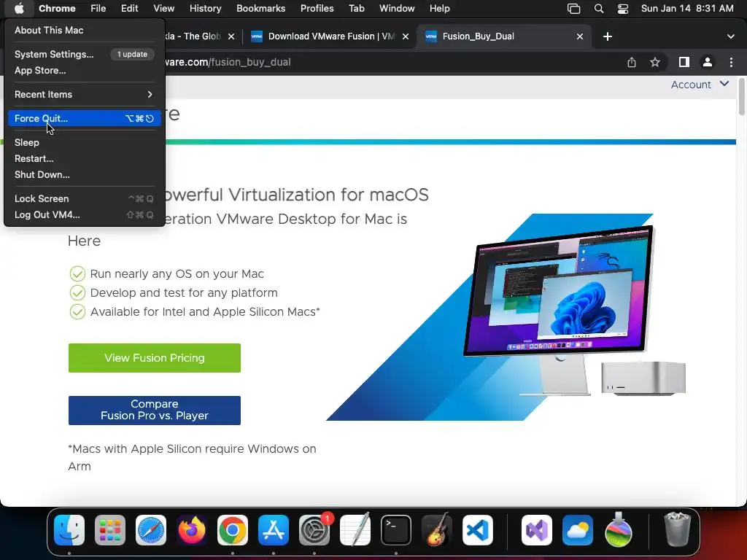Open the Help menu
The image size is (747, 560).
(439, 9)
